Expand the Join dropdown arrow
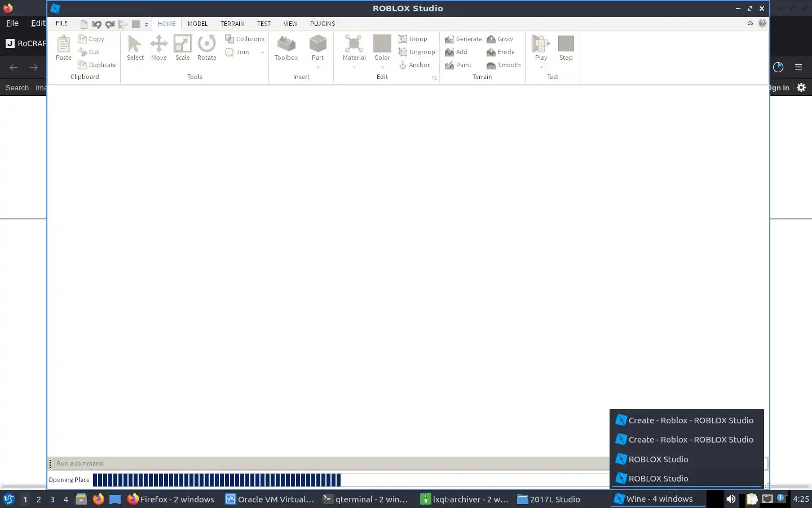This screenshot has height=508, width=812. click(262, 52)
